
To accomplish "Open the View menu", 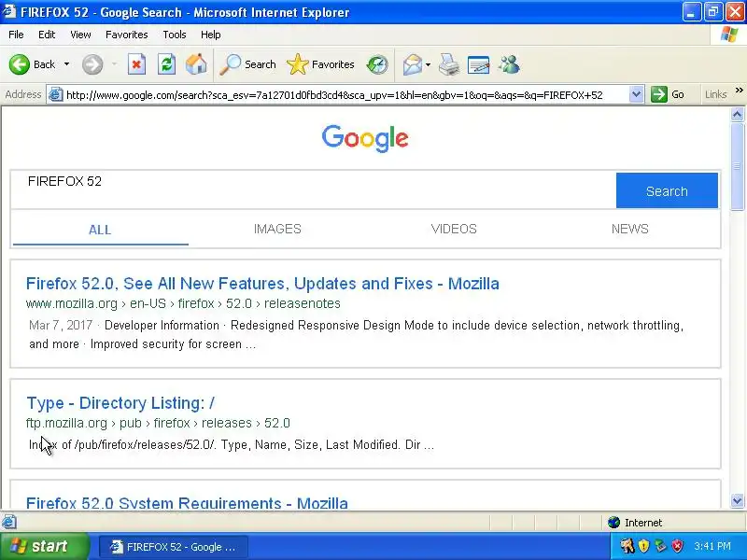I will [x=80, y=35].
